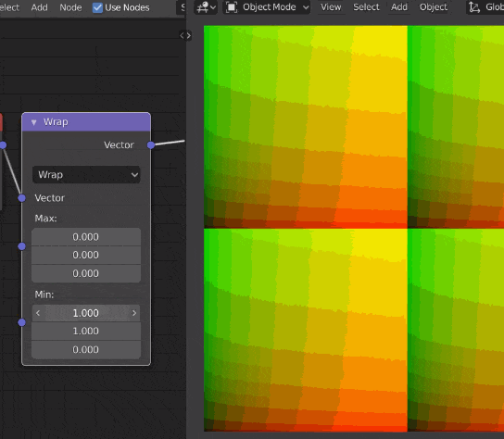The image size is (504, 439).
Task: Uncheck the Use Nodes checkbox
Action: [x=97, y=7]
